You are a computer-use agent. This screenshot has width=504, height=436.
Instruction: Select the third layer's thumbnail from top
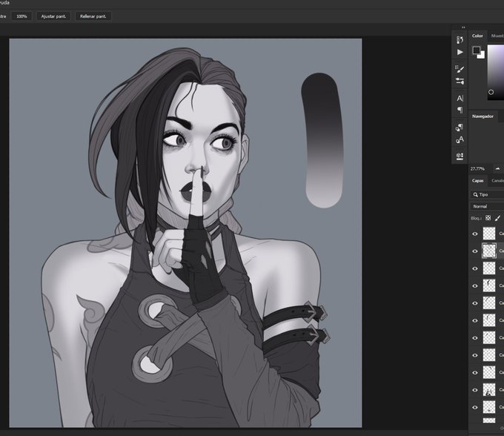pyautogui.click(x=489, y=268)
